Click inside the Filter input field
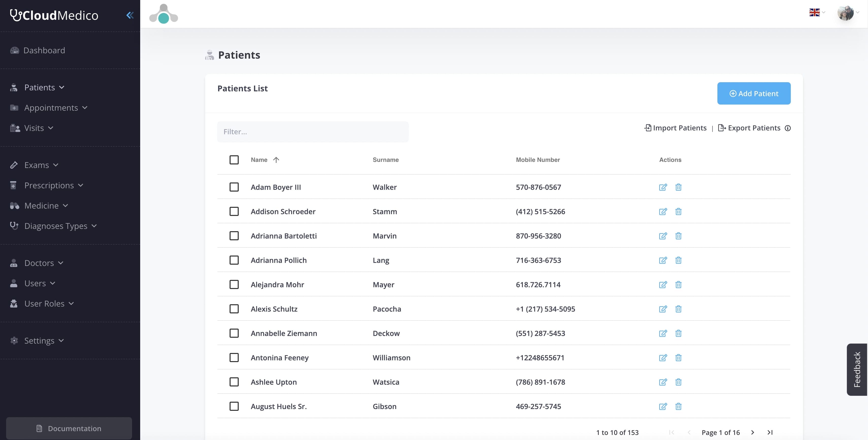Screen dimensions: 868x440 pos(313,132)
